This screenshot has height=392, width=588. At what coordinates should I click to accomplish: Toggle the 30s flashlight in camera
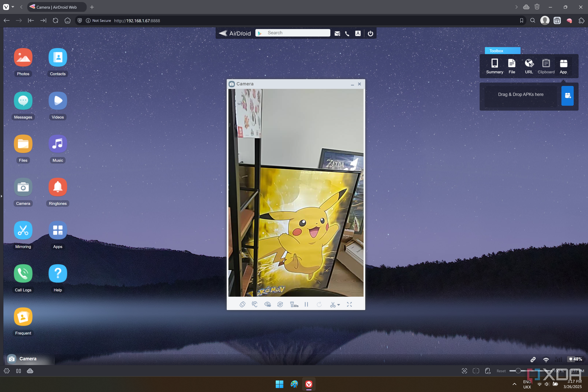[294, 304]
